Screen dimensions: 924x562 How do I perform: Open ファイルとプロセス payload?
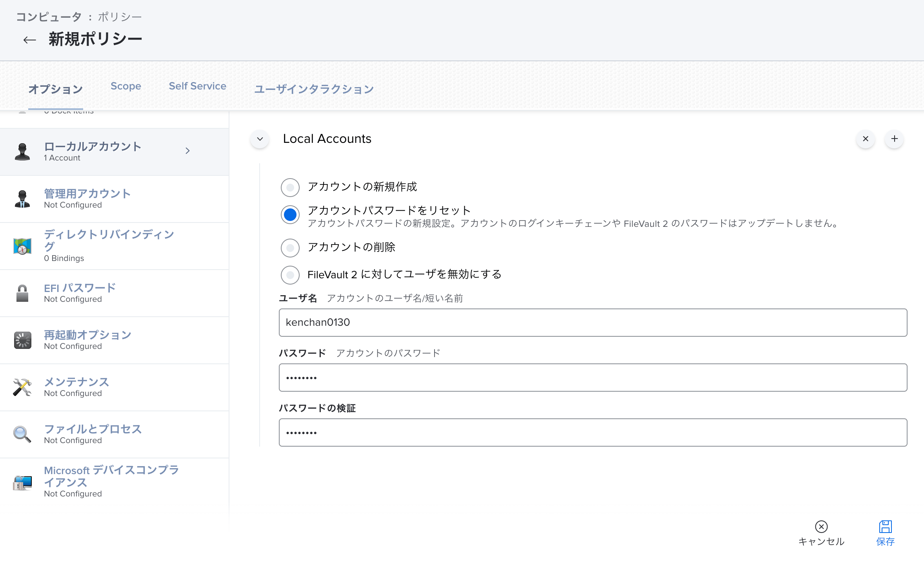click(115, 434)
